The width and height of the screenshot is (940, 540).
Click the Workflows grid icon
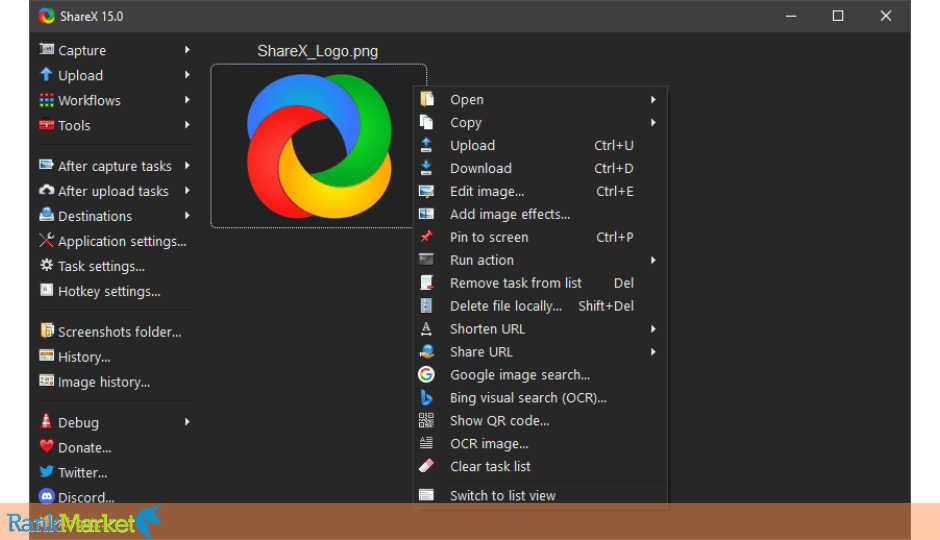click(x=46, y=99)
